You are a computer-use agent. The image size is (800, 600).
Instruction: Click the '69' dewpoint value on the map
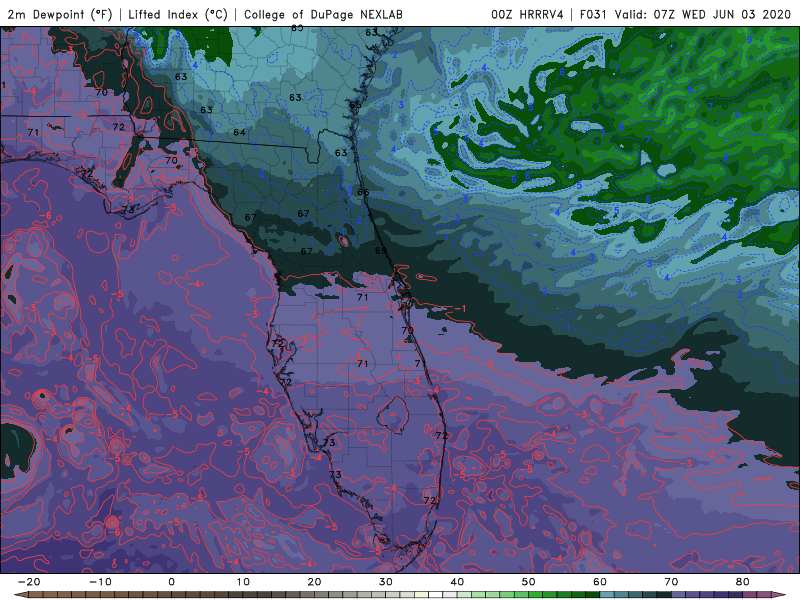tap(381, 251)
